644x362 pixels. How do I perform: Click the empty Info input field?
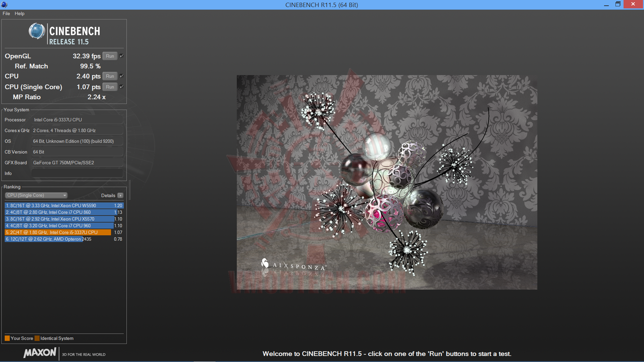click(x=77, y=173)
